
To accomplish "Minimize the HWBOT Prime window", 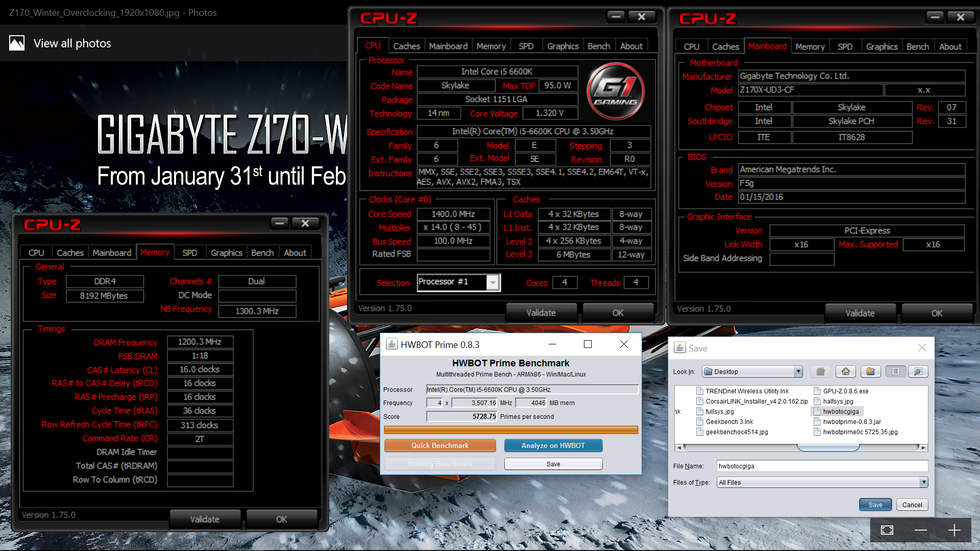I will [552, 344].
